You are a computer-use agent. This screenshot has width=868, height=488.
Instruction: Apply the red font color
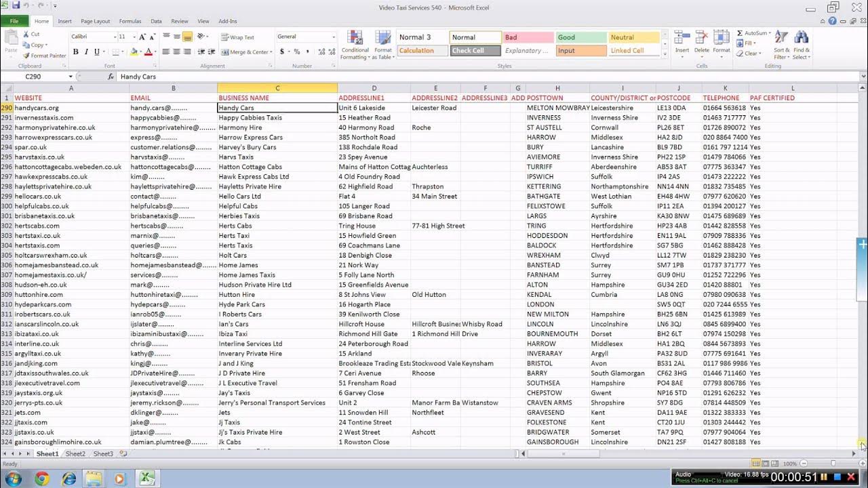[x=148, y=52]
